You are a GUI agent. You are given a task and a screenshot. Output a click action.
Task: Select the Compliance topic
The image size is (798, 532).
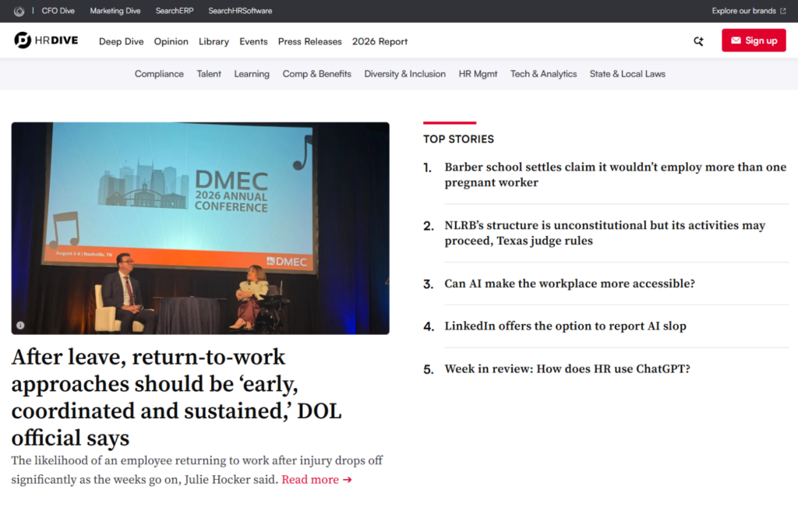coord(159,74)
